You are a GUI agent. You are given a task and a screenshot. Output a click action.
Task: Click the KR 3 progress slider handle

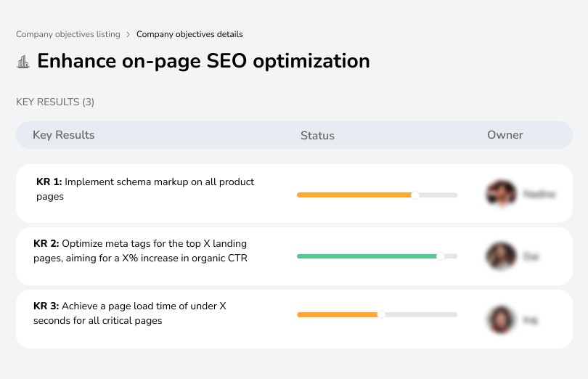click(381, 315)
